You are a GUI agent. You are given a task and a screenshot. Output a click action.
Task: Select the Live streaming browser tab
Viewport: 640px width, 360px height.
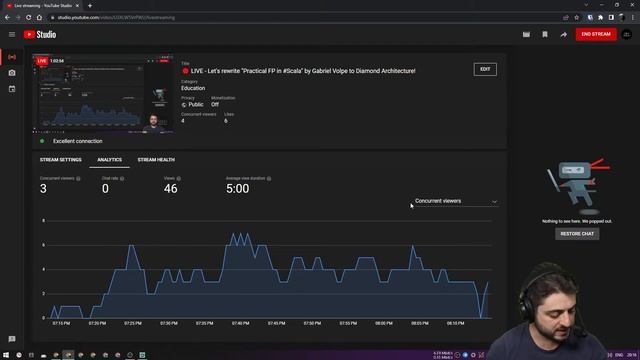42,6
